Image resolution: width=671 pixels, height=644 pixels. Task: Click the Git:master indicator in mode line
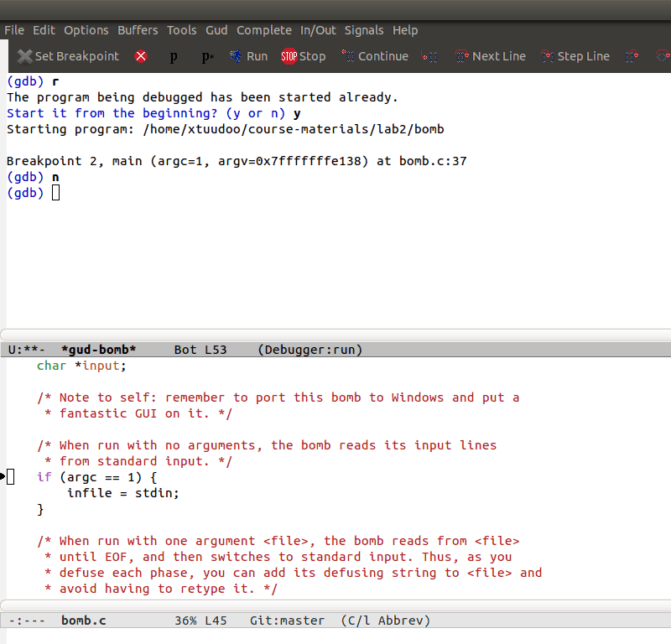pos(287,621)
